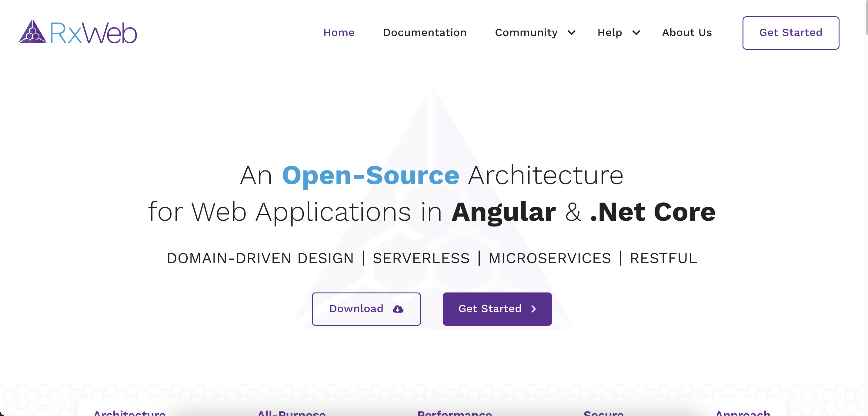Click the Download button
Screen dimensions: 868x416
pos(366,309)
